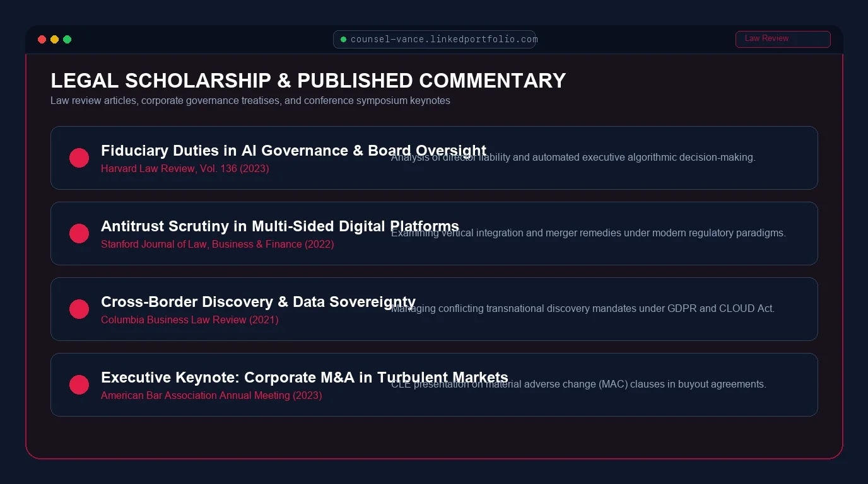Maximize the window with green traffic light

[67, 40]
